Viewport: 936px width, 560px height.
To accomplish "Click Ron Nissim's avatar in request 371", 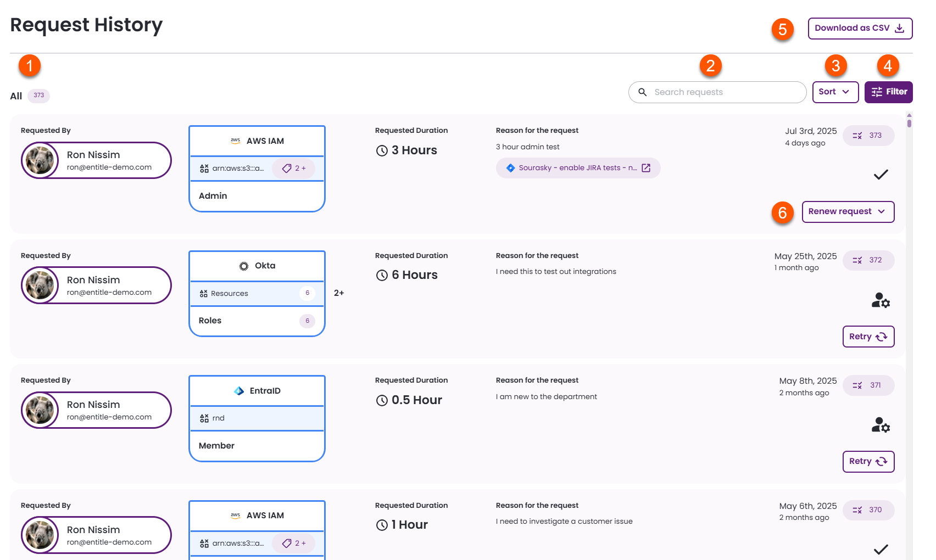I will pos(40,410).
